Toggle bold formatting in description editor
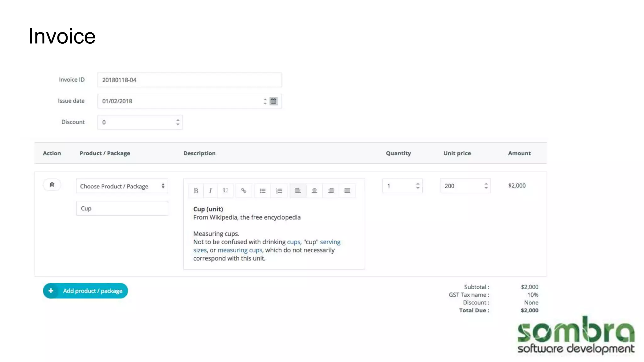The image size is (644, 362). click(196, 191)
